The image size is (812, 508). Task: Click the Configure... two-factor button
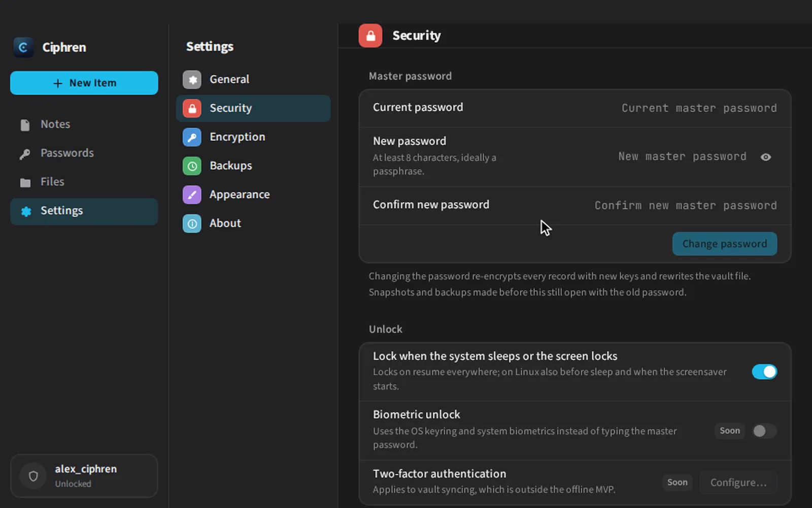click(x=738, y=483)
